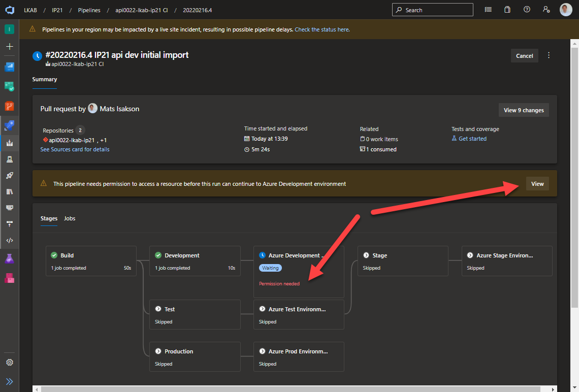The width and height of the screenshot is (579, 392).
Task: Type a query in the Search box
Action: coord(432,9)
